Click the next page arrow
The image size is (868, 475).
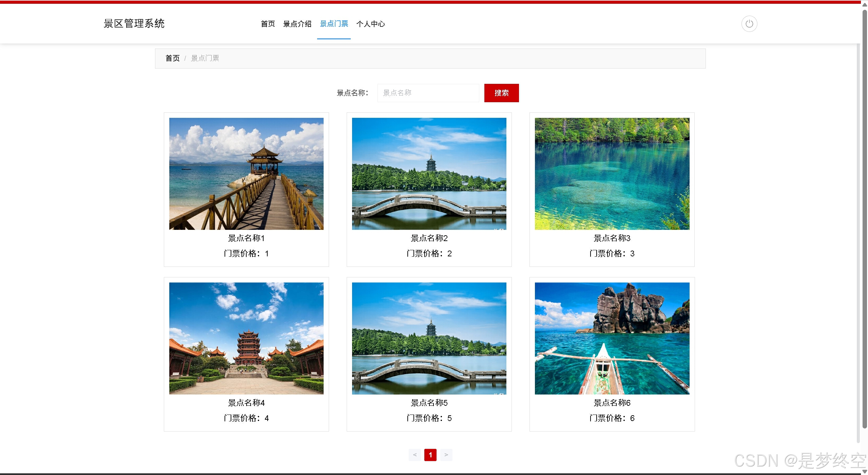[446, 455]
